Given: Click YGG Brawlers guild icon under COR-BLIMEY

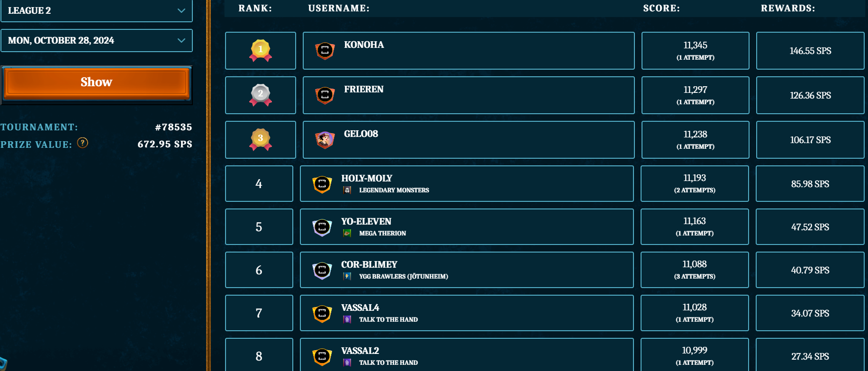Looking at the screenshot, I should 347,276.
